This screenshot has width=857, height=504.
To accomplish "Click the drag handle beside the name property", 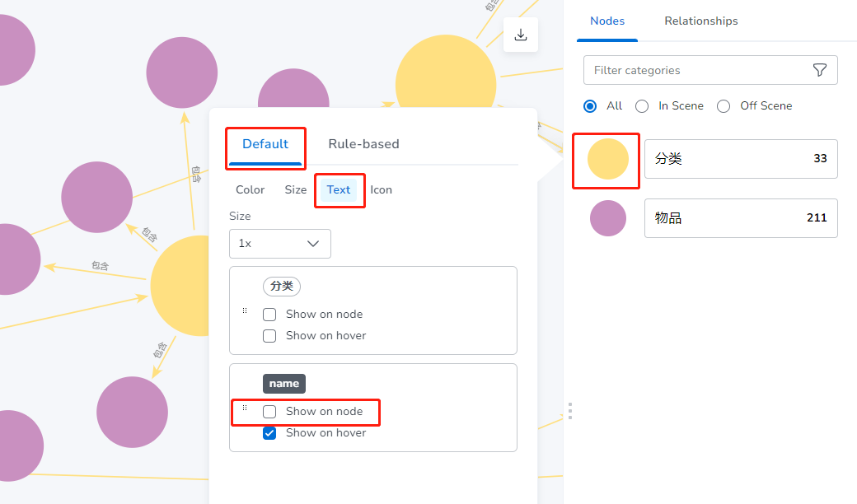I will (x=245, y=408).
